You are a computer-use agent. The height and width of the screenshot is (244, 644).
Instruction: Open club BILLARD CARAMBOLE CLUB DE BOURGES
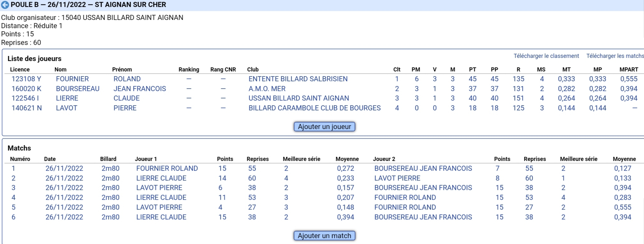pyautogui.click(x=314, y=108)
